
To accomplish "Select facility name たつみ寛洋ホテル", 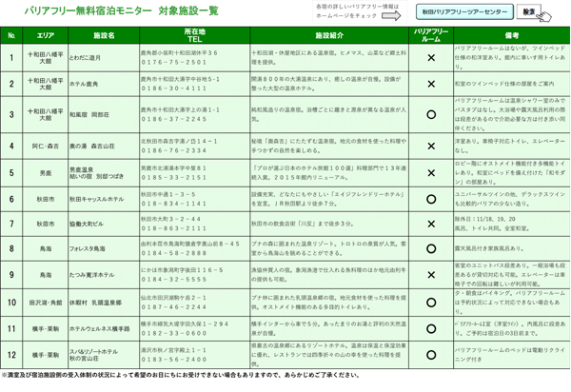I will pyautogui.click(x=91, y=275).
